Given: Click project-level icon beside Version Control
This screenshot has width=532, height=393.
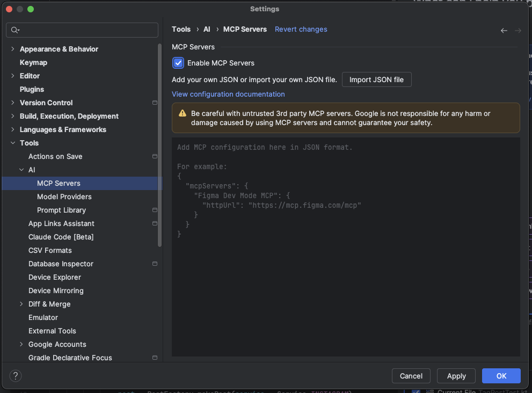Looking at the screenshot, I should tap(155, 103).
